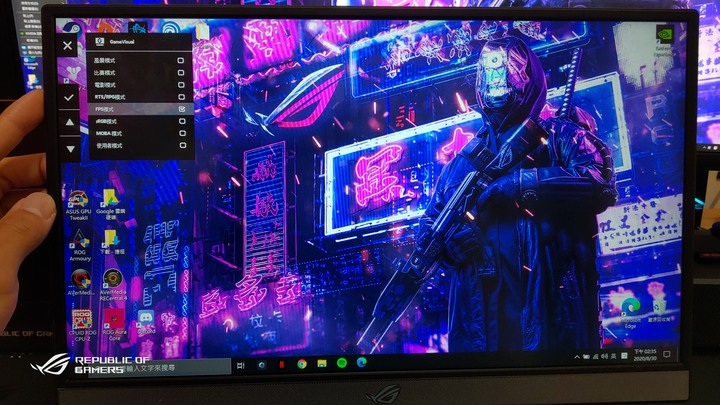720x405 pixels.
Task: Click the GameVisual monitor icon in the menu header
Action: tap(100, 41)
